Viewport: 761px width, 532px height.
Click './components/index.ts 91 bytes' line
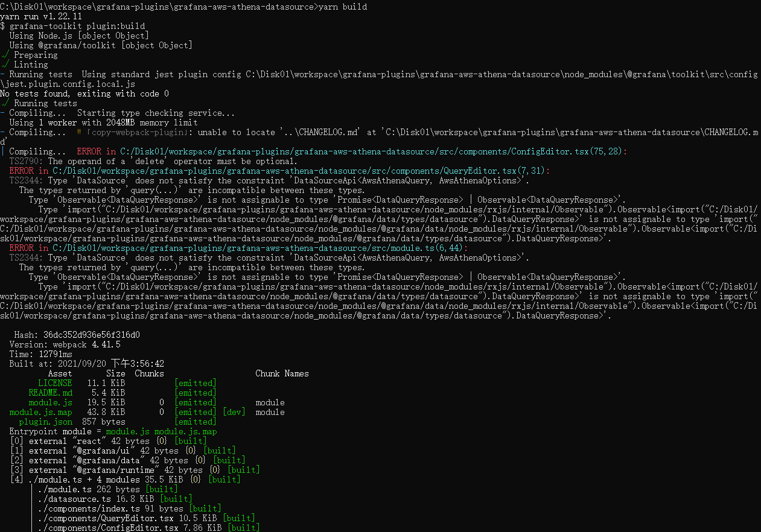pos(130,508)
